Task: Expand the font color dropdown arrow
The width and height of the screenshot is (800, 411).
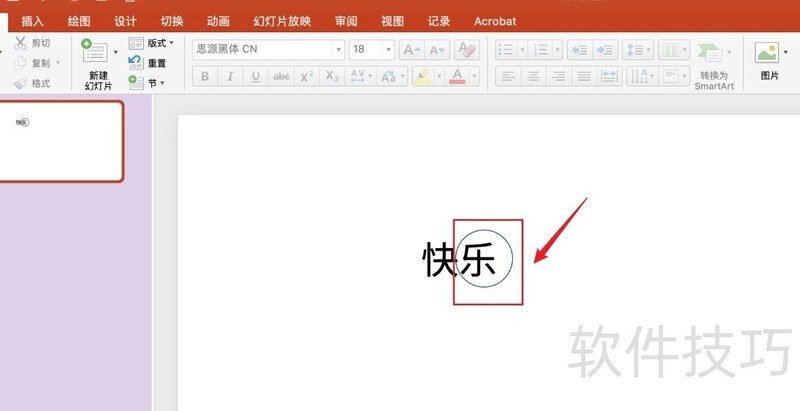Action: click(x=474, y=76)
